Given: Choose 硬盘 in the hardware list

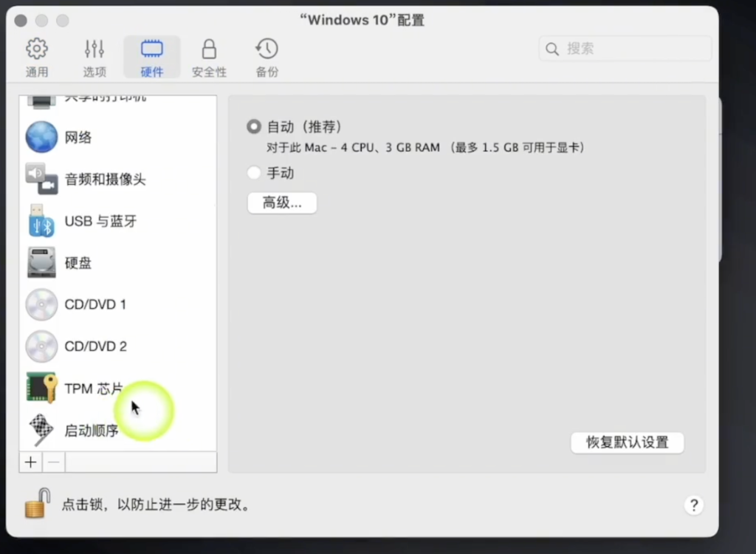Looking at the screenshot, I should tap(118, 262).
